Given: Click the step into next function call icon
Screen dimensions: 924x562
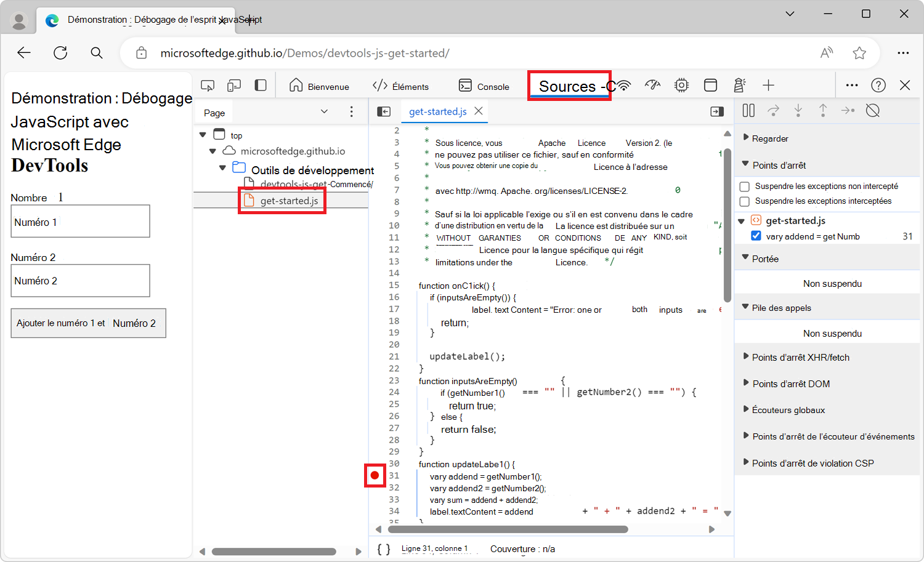Looking at the screenshot, I should point(798,110).
